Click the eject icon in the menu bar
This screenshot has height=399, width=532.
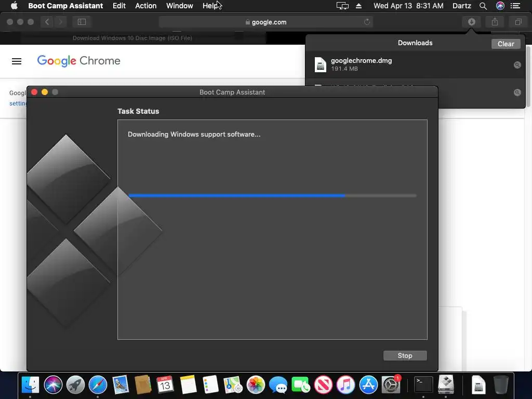pos(358,6)
